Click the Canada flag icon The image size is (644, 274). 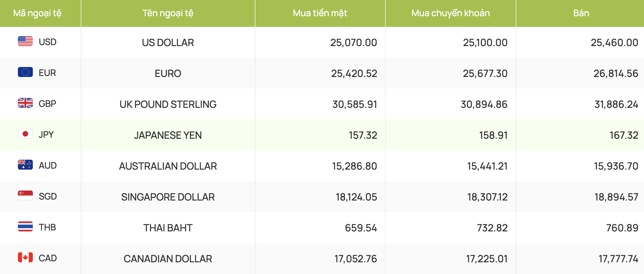click(25, 258)
